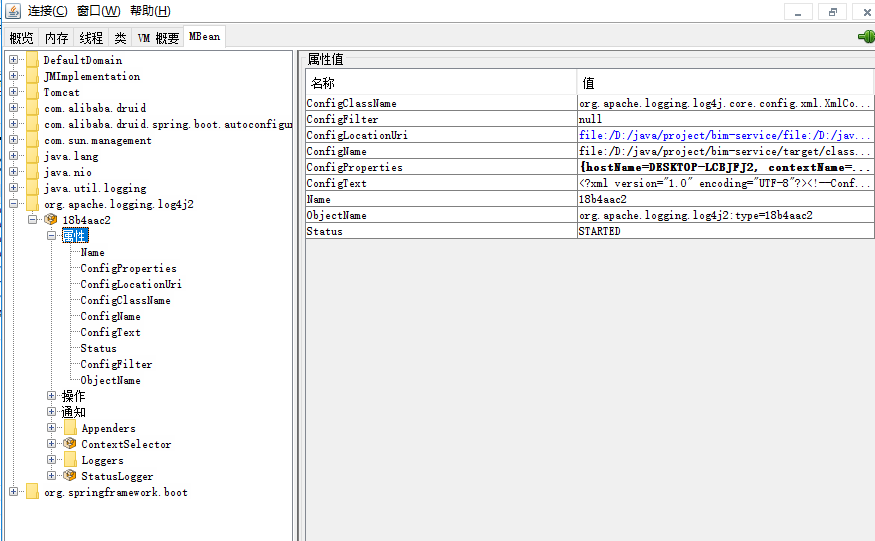
Task: Restore down the inner JConsole window
Action: [x=833, y=12]
